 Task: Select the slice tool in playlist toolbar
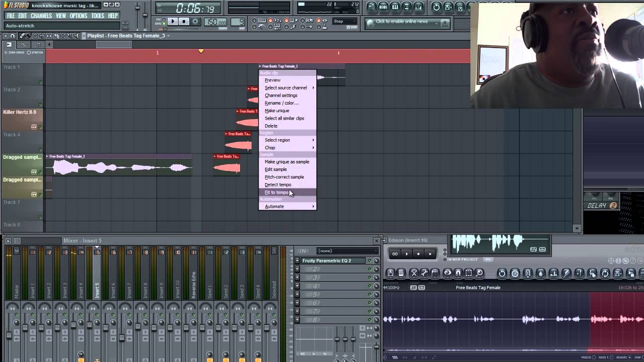56,36
